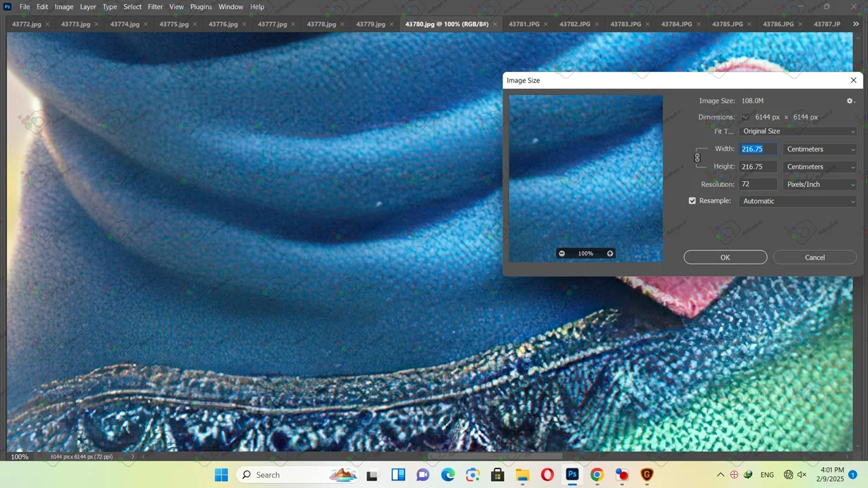868x488 pixels.
Task: Open the Dimensions unit dropdown arrow
Action: click(x=745, y=117)
